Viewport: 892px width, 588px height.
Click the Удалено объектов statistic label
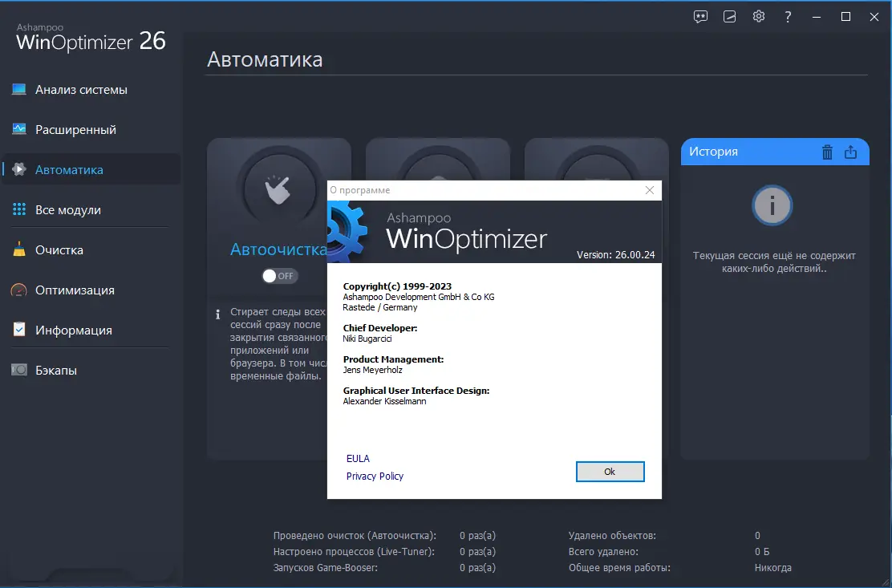(612, 536)
